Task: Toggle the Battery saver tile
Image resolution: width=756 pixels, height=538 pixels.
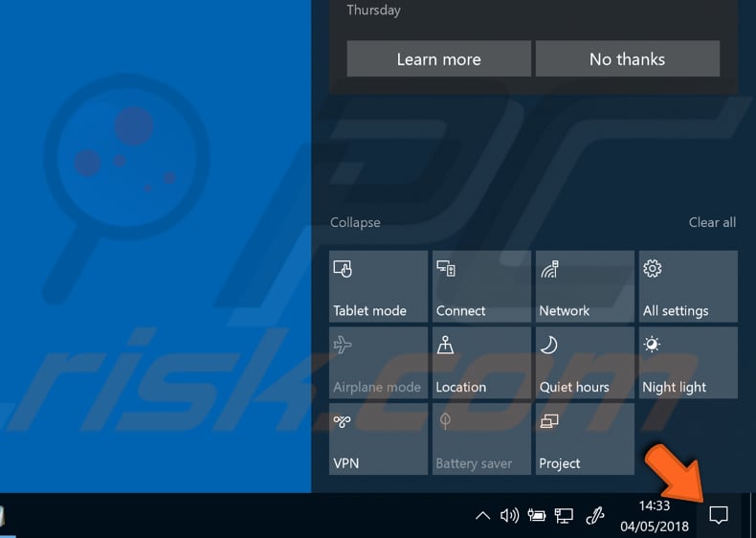Action: point(481,438)
